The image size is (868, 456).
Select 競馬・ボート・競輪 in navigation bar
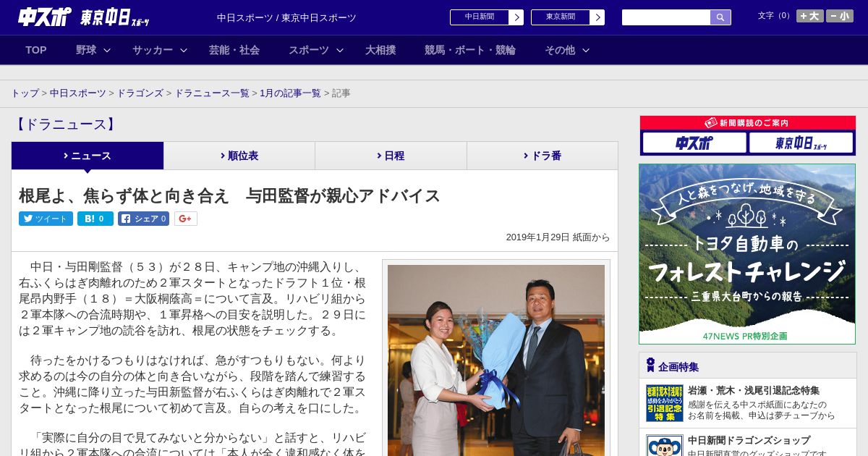point(470,50)
